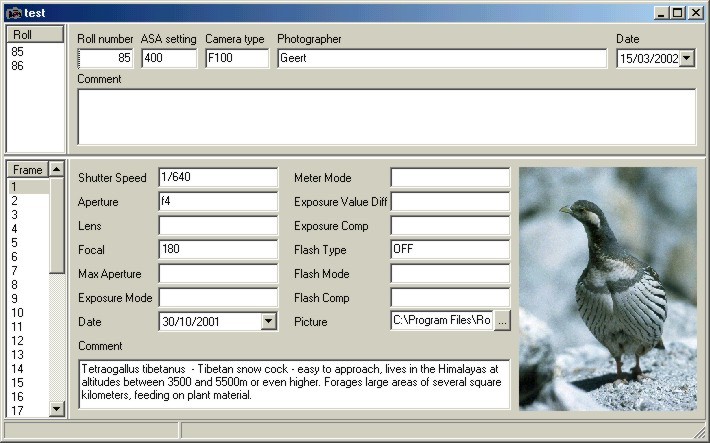The width and height of the screenshot is (710, 443).
Task: Browse for picture with the ellipsis button
Action: click(502, 321)
